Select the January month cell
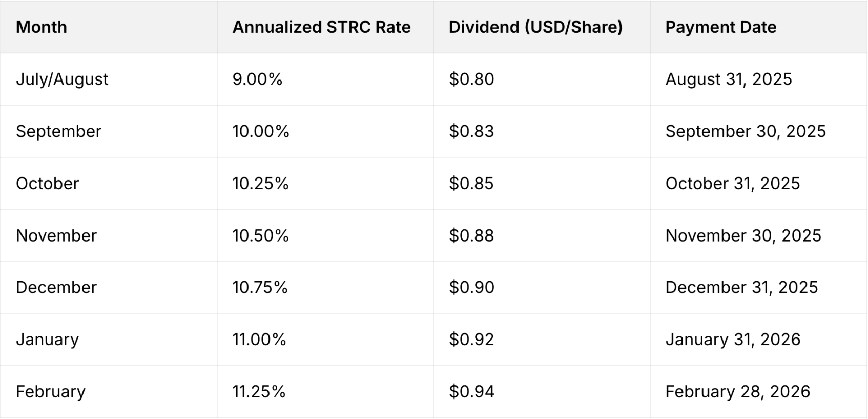Screen dimensions: 868x419 pyautogui.click(x=48, y=340)
